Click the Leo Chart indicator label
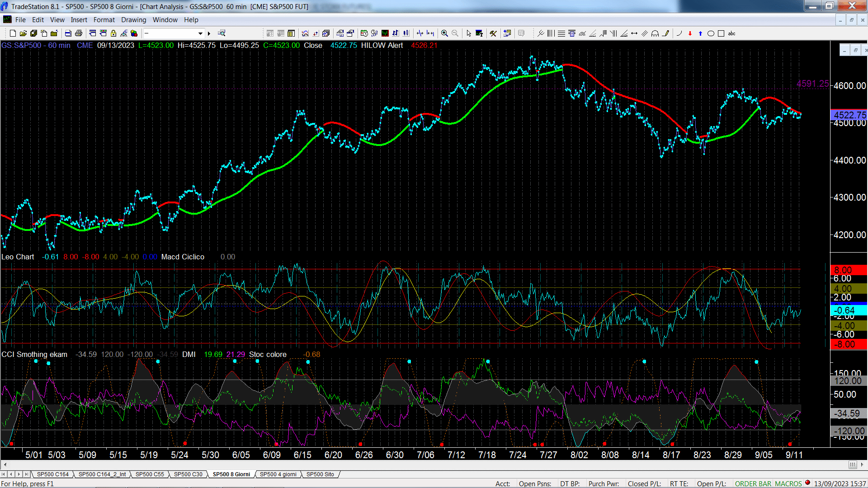 coord(18,257)
